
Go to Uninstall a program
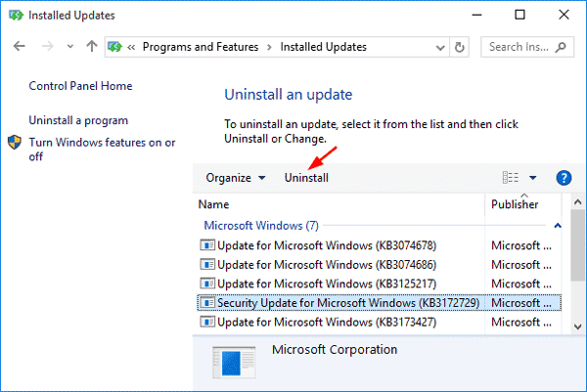tap(78, 120)
